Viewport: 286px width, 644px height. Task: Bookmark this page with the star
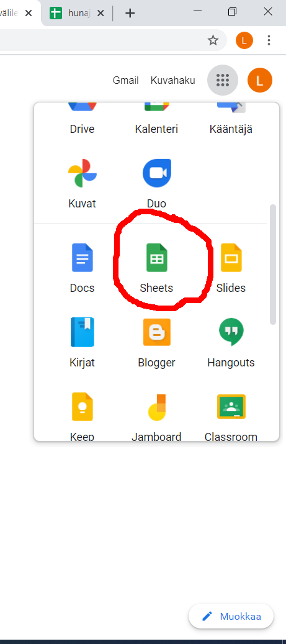coord(213,40)
